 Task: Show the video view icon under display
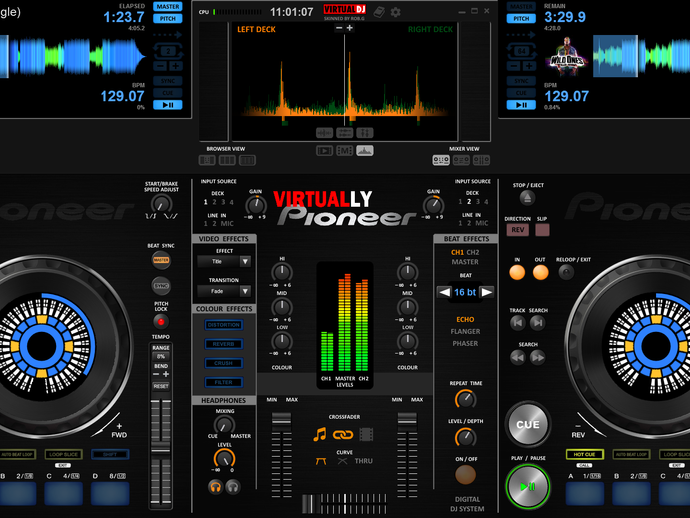(x=324, y=151)
